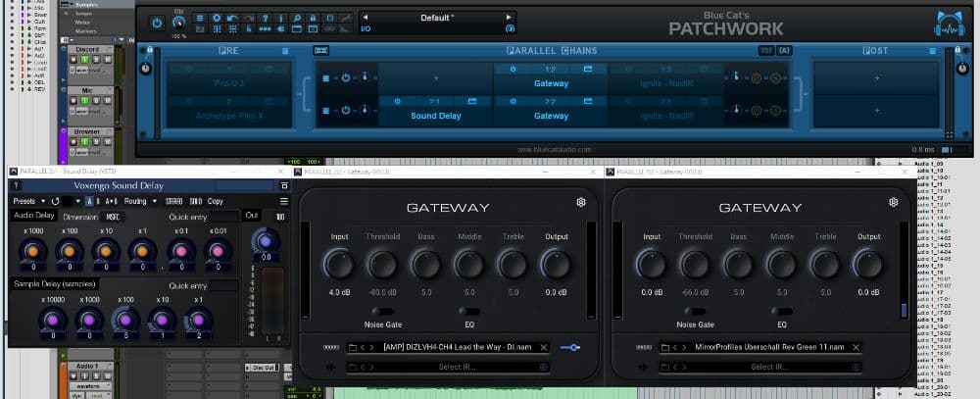This screenshot has height=399, width=980.
Task: Click the reset circular arrow in Sound Delay
Action: coord(55,201)
